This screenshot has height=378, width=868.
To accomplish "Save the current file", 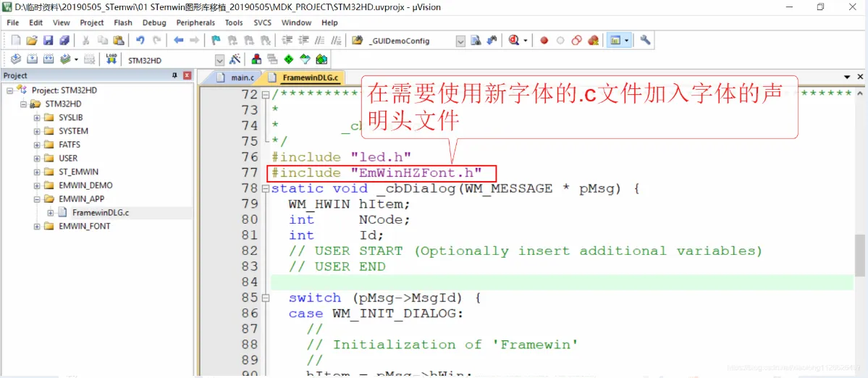I will point(48,41).
